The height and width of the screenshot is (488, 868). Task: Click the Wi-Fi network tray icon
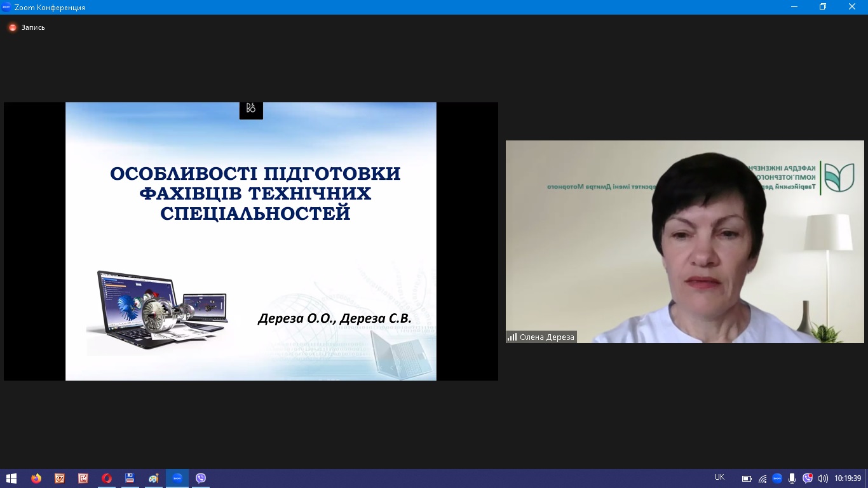point(762,478)
